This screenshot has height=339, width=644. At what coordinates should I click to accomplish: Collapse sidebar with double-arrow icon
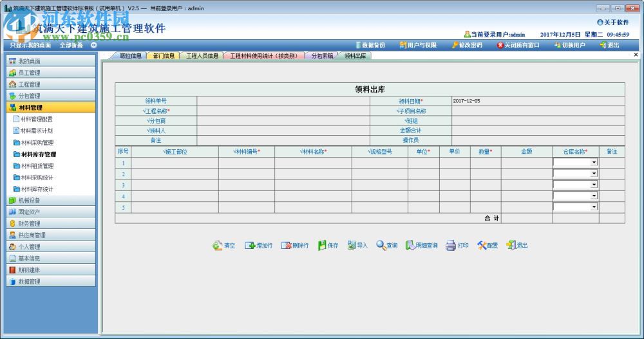pos(93,45)
